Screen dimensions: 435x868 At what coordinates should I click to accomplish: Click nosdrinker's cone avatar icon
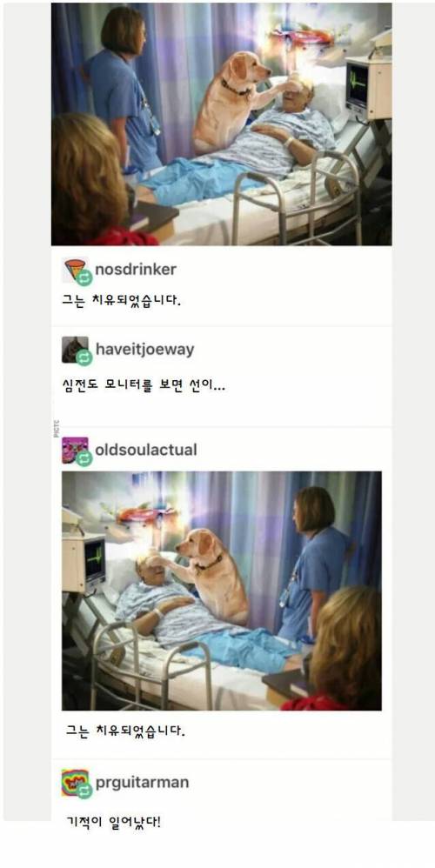pyautogui.click(x=75, y=269)
